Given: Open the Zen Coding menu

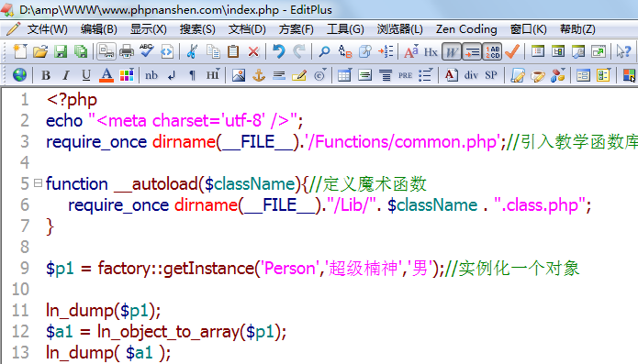Looking at the screenshot, I should pyautogui.click(x=466, y=29).
